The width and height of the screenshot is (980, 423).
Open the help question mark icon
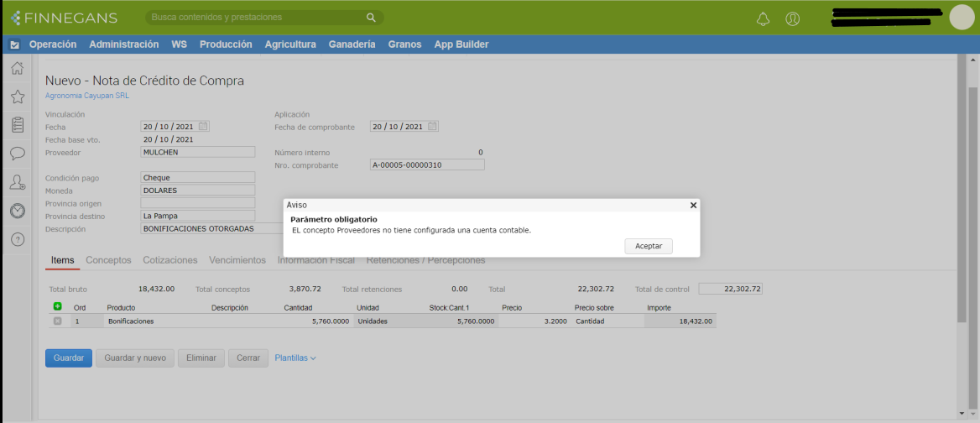[17, 240]
